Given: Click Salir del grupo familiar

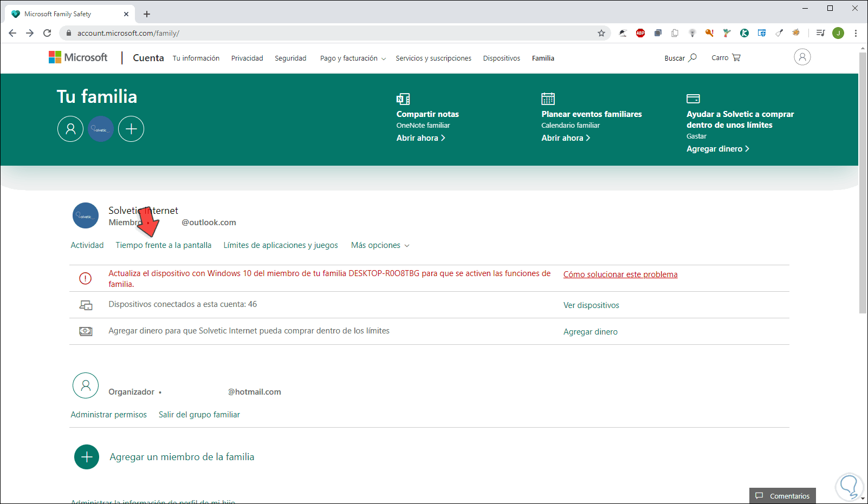Looking at the screenshot, I should (x=199, y=415).
